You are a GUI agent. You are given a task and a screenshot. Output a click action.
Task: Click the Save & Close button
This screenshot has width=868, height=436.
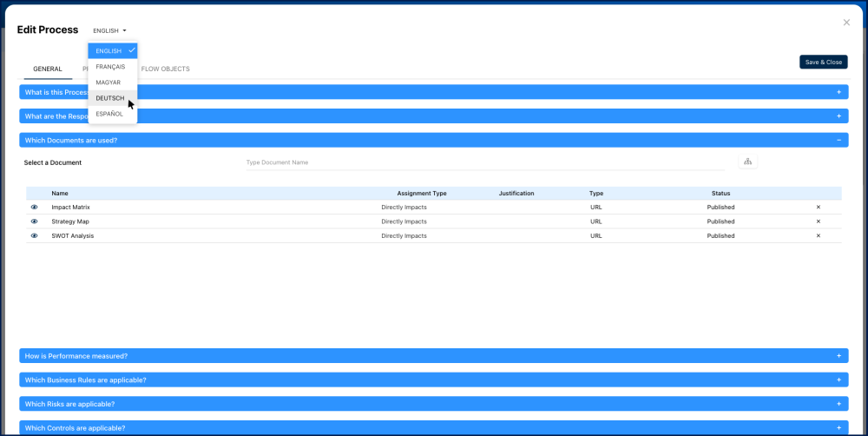824,62
